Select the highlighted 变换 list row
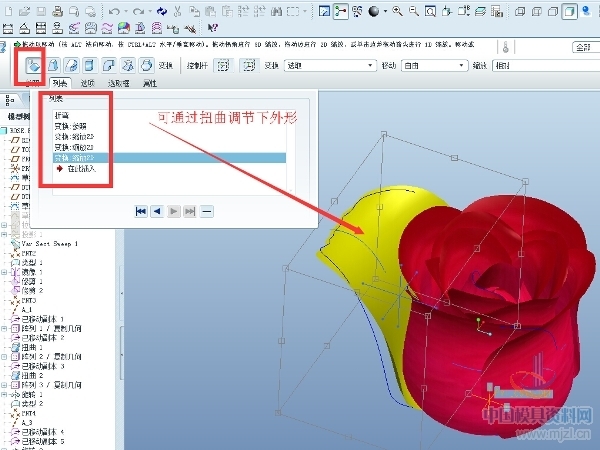Screen dimensions: 600x450 [x=169, y=158]
